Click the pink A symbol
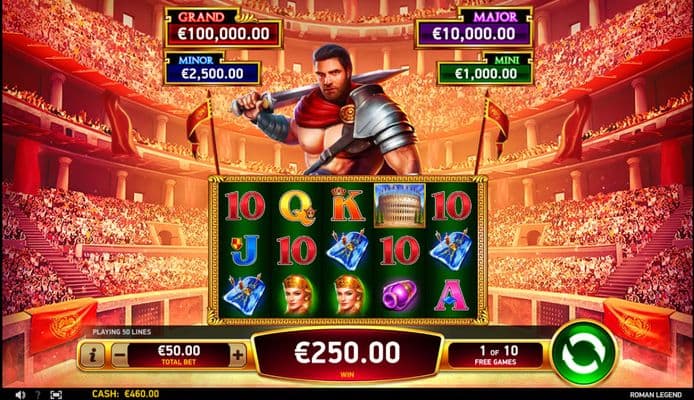Viewport: 694px width, 400px height. point(451,295)
